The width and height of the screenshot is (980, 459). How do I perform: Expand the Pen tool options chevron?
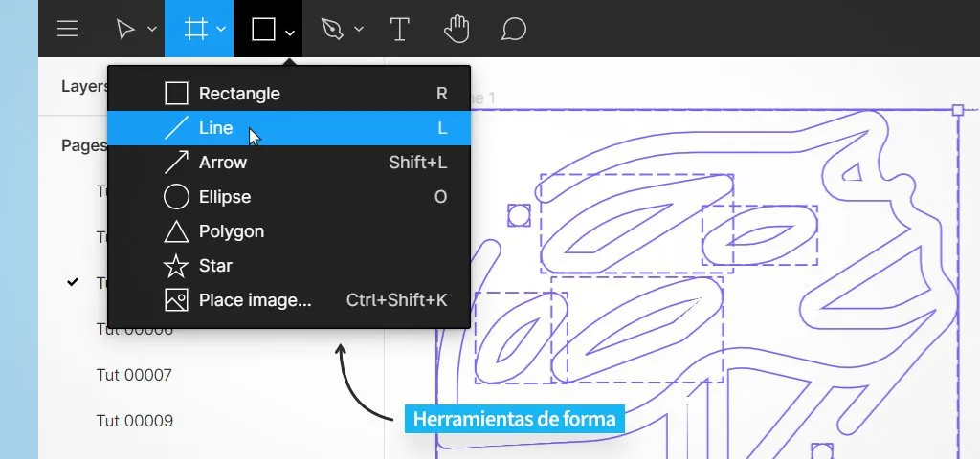click(x=358, y=29)
